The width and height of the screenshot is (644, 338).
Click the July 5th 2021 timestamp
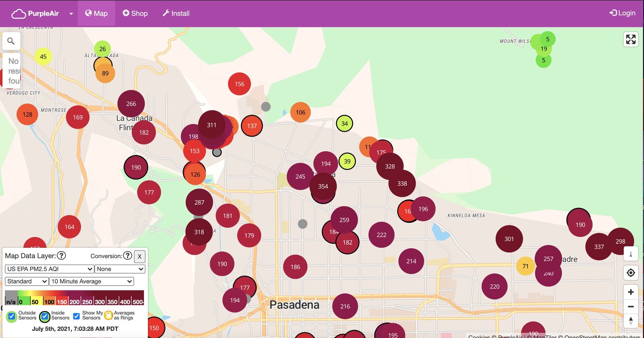[75, 328]
